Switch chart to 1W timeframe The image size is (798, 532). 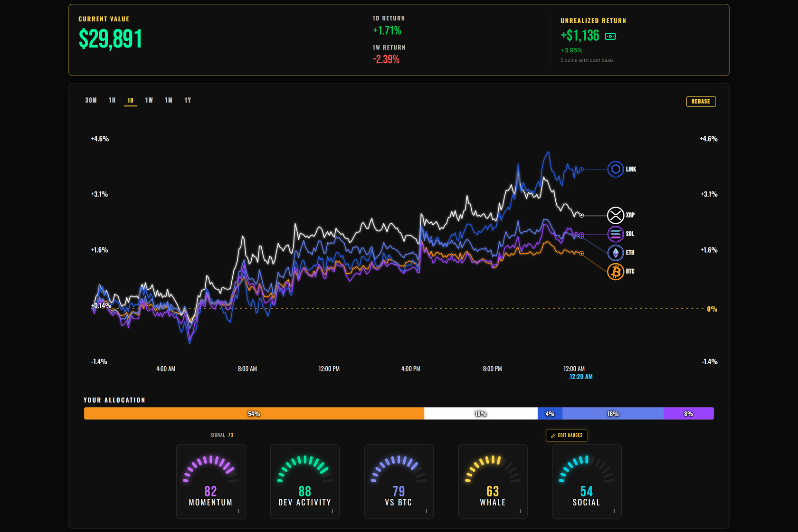tap(149, 100)
